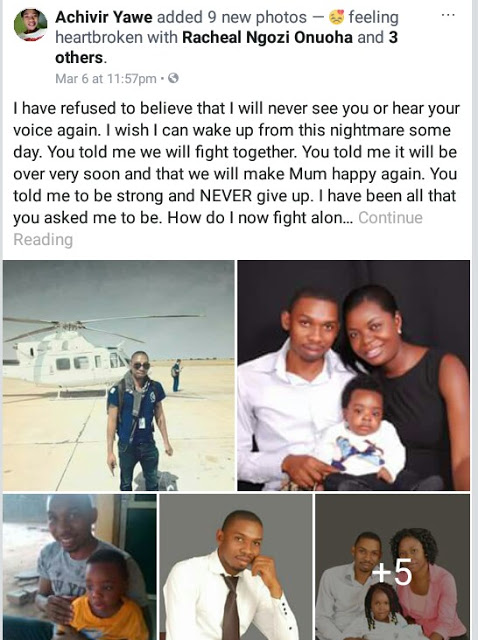
Task: View photo of man with child in yellow
Action: click(80, 567)
